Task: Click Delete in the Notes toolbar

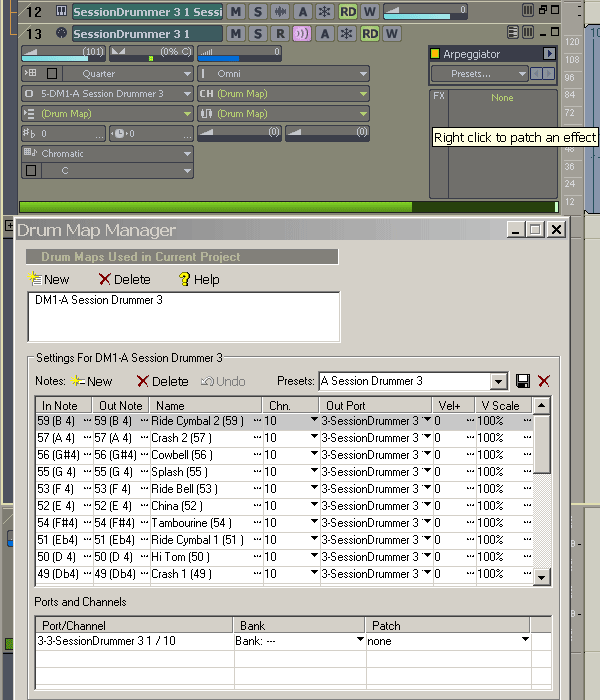Action: tap(162, 381)
